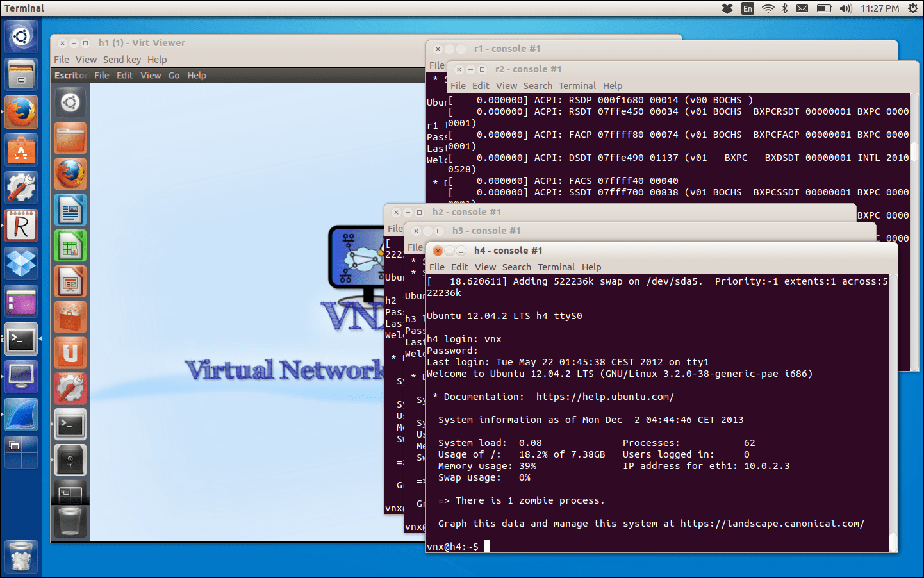
Task: Open View menu in r2 console
Action: (506, 86)
